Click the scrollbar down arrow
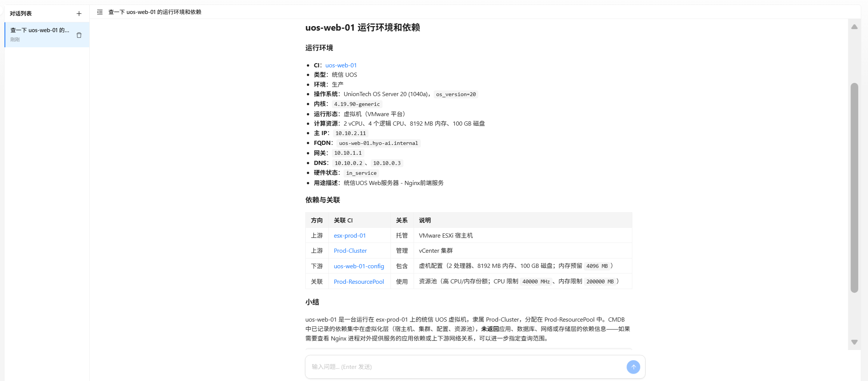Image resolution: width=868 pixels, height=381 pixels. point(854,342)
